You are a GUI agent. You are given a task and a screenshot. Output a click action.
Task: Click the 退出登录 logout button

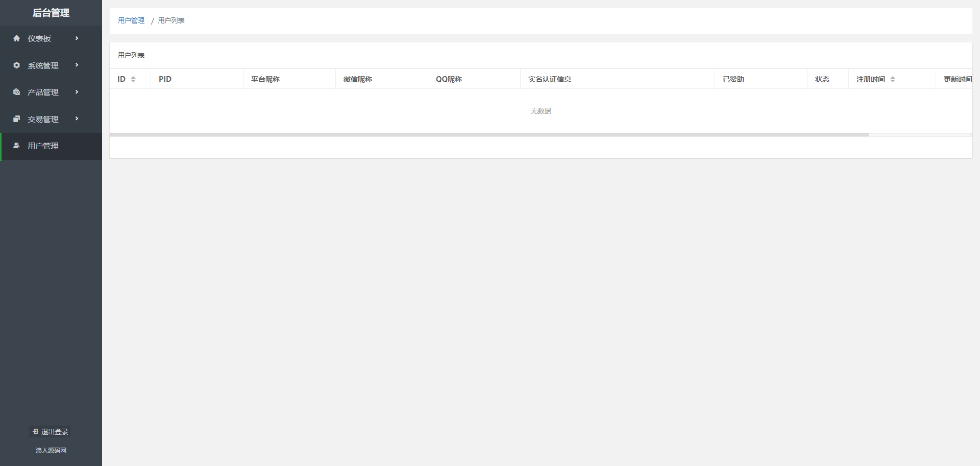[x=51, y=432]
